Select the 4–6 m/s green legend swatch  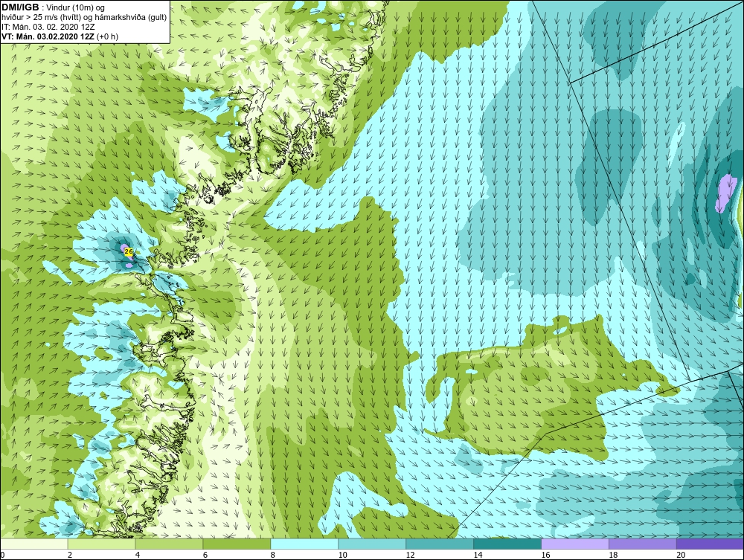click(169, 544)
